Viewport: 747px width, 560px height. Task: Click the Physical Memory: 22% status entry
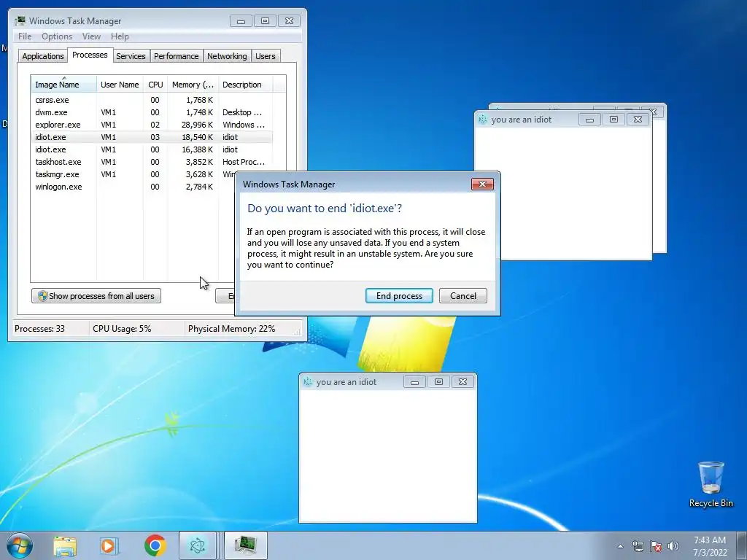[231, 329]
